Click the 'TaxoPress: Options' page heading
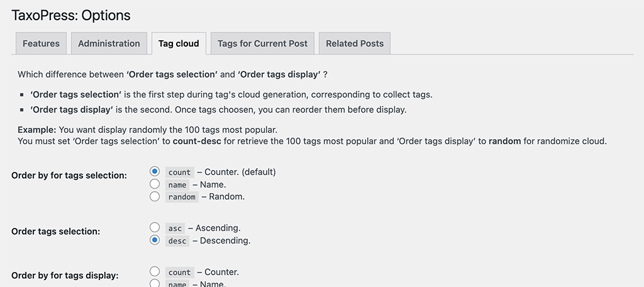 point(70,15)
